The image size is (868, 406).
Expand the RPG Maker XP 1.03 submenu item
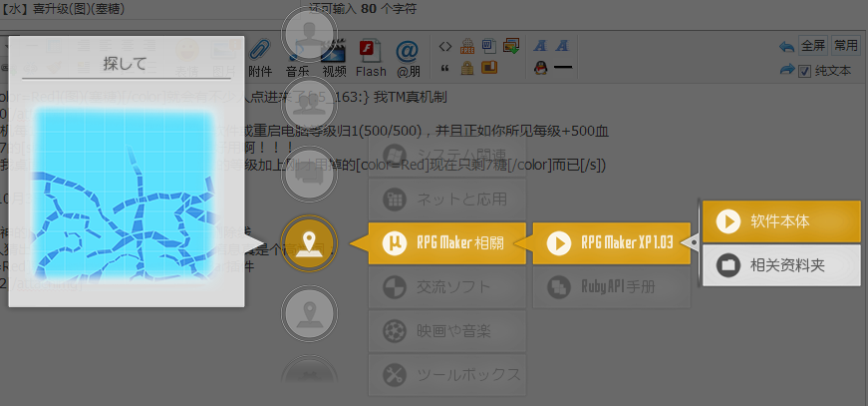[612, 243]
